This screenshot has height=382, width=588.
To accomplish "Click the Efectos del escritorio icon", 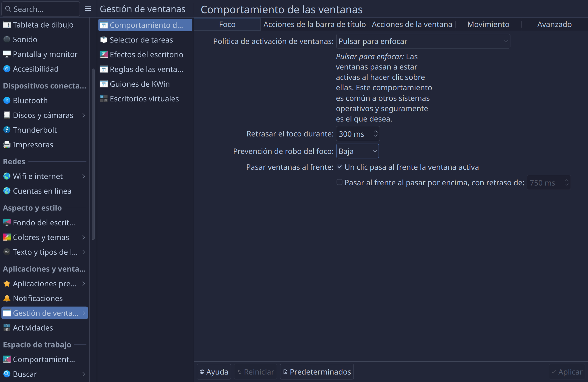I will [x=104, y=55].
